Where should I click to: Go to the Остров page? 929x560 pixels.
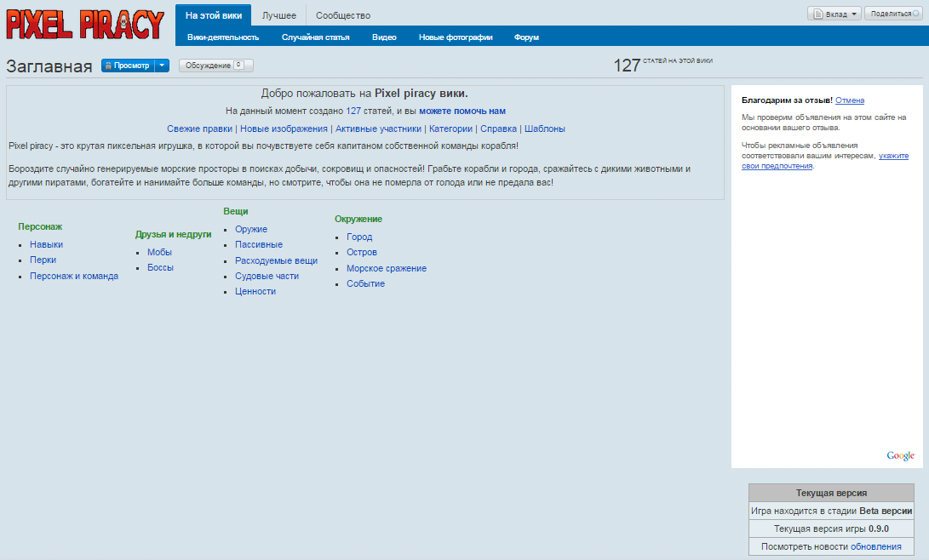coord(361,252)
